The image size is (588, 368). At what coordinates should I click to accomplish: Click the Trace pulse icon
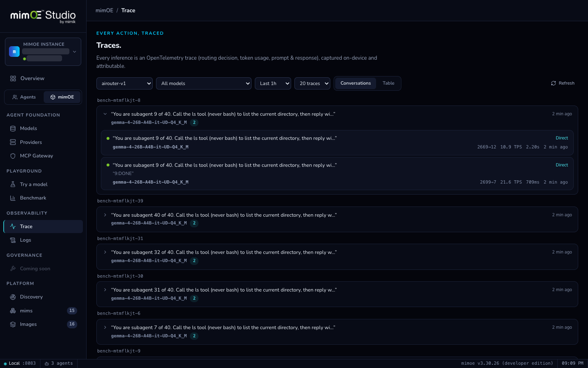(x=13, y=227)
